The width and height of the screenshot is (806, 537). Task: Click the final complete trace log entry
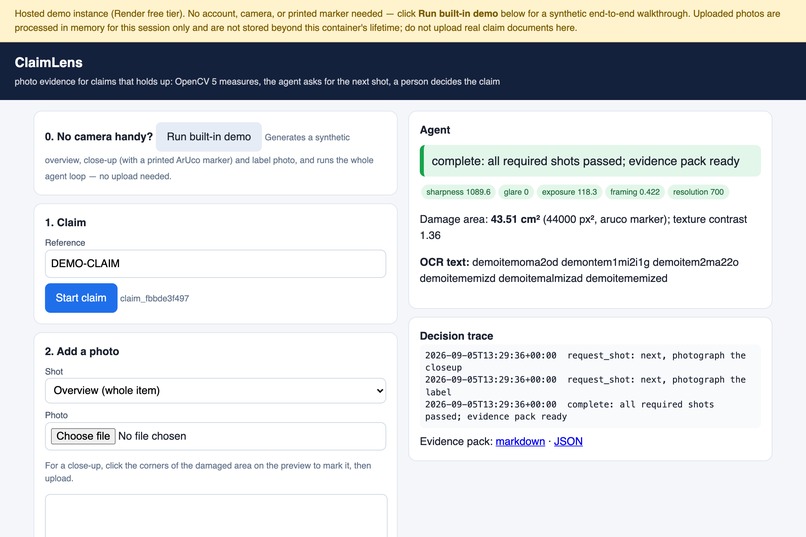coord(570,410)
